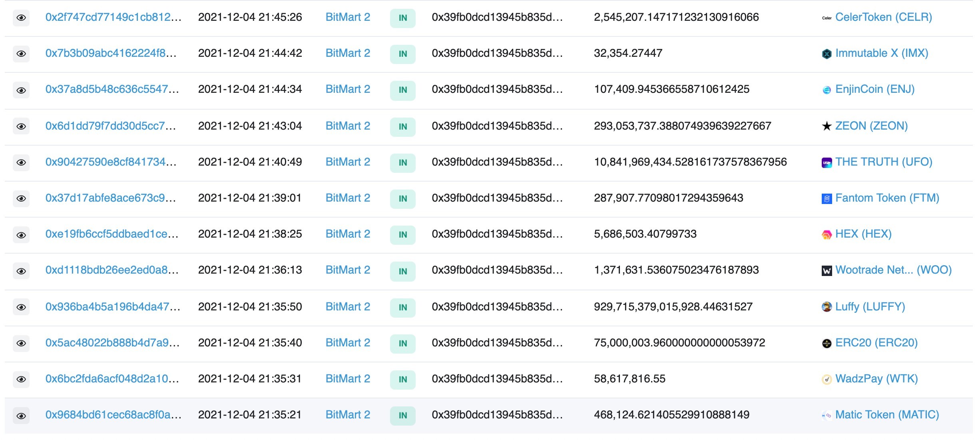Open transaction hash 0x7b3b09abc4162224f8…

point(111,53)
